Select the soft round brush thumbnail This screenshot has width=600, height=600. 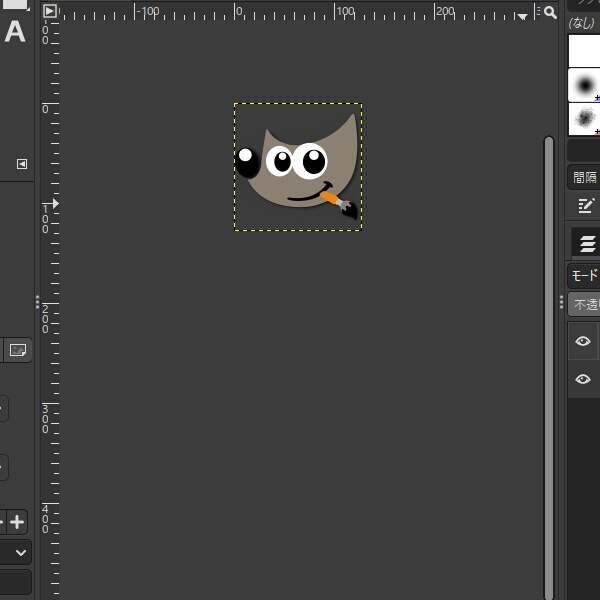point(584,85)
